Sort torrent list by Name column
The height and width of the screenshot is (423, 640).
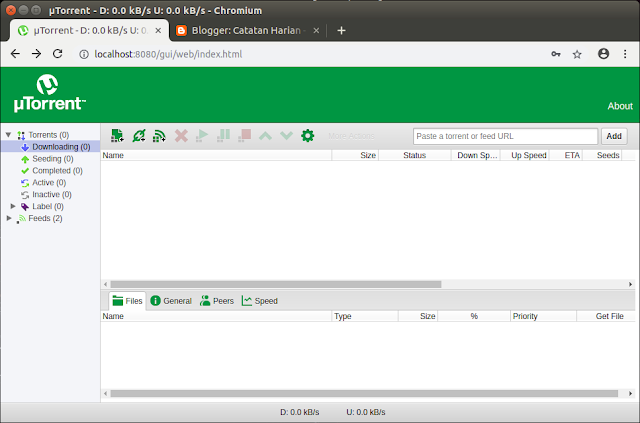pyautogui.click(x=216, y=155)
